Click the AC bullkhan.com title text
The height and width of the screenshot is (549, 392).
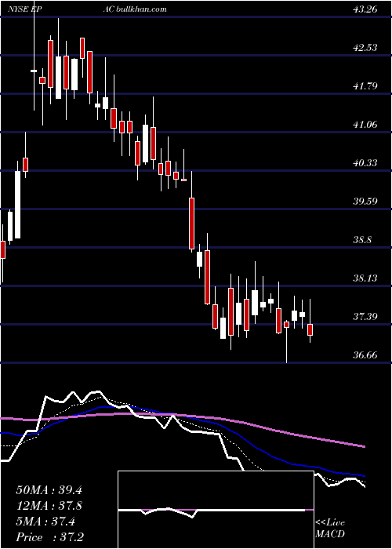[135, 9]
